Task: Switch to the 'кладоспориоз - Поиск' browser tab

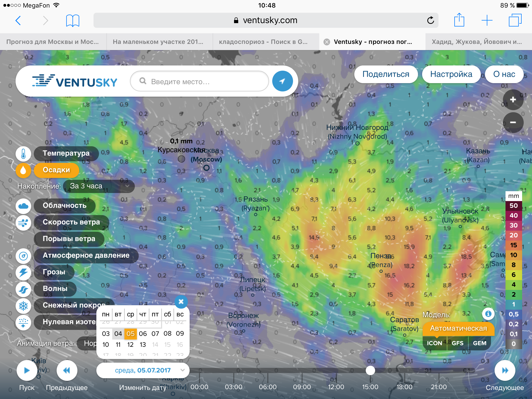Action: click(x=263, y=42)
